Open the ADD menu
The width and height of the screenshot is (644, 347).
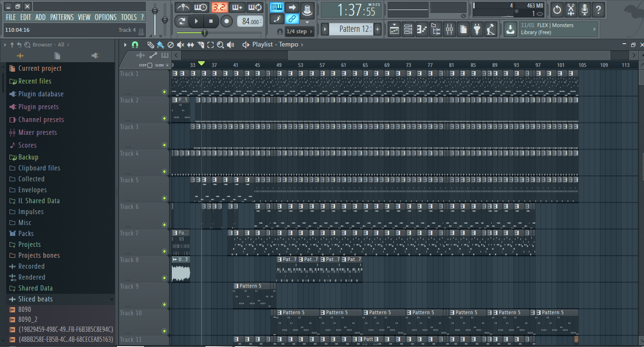tap(41, 17)
